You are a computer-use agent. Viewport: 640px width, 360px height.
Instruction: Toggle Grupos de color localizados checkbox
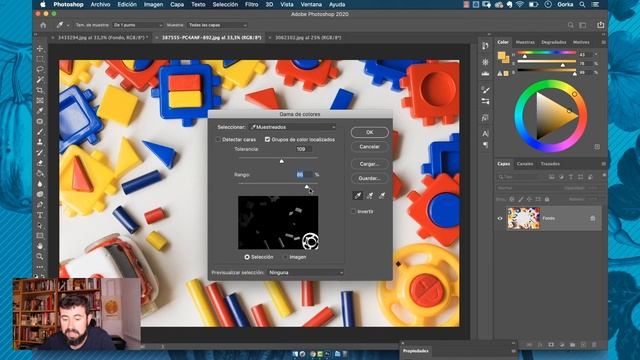click(x=267, y=140)
